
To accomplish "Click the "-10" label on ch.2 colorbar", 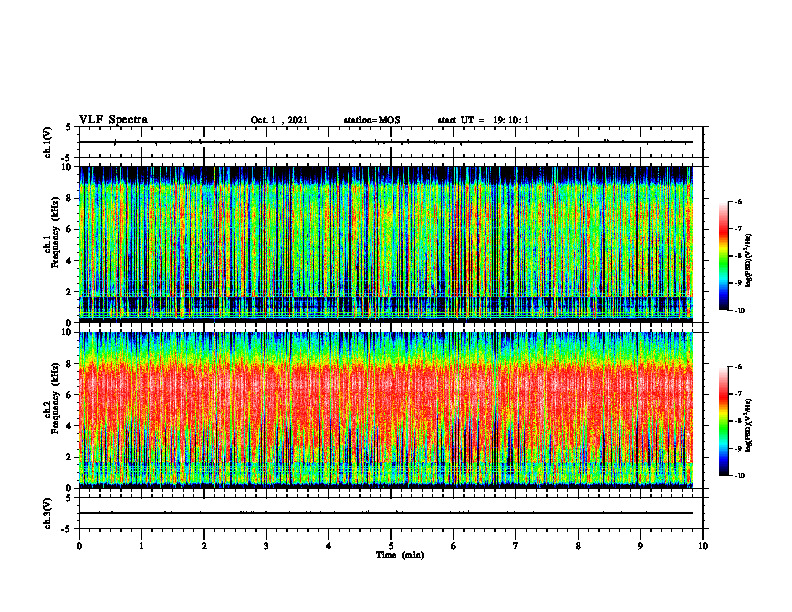I will 740,476.
